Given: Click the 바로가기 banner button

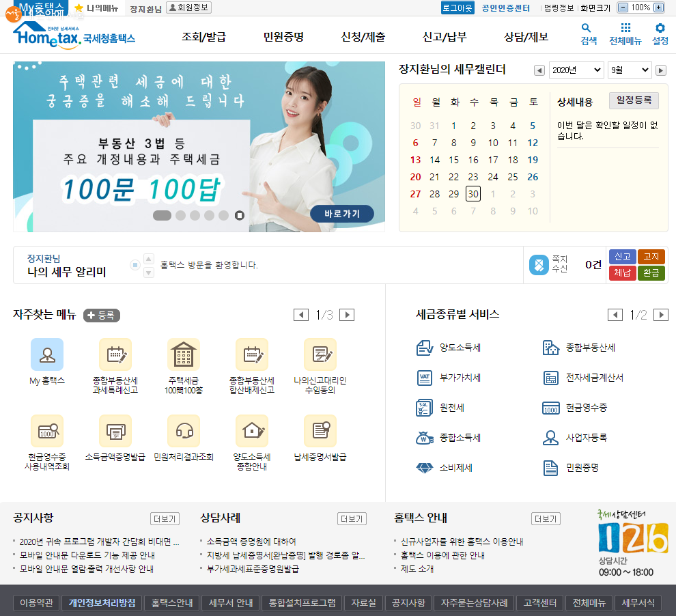Looking at the screenshot, I should 341,214.
